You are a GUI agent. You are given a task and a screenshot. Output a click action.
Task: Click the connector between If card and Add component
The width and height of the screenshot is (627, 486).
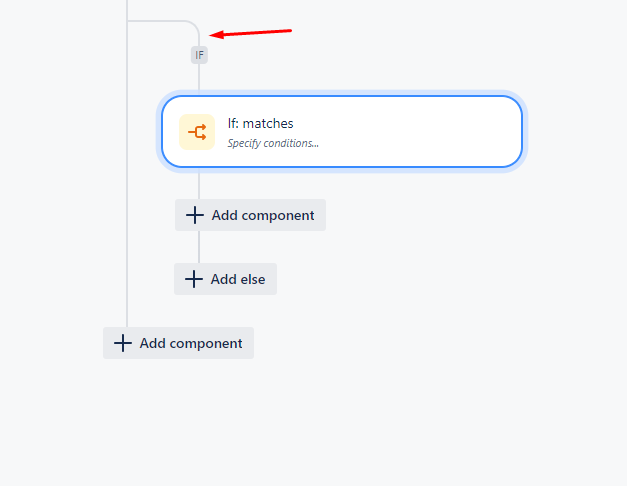pyautogui.click(x=199, y=184)
